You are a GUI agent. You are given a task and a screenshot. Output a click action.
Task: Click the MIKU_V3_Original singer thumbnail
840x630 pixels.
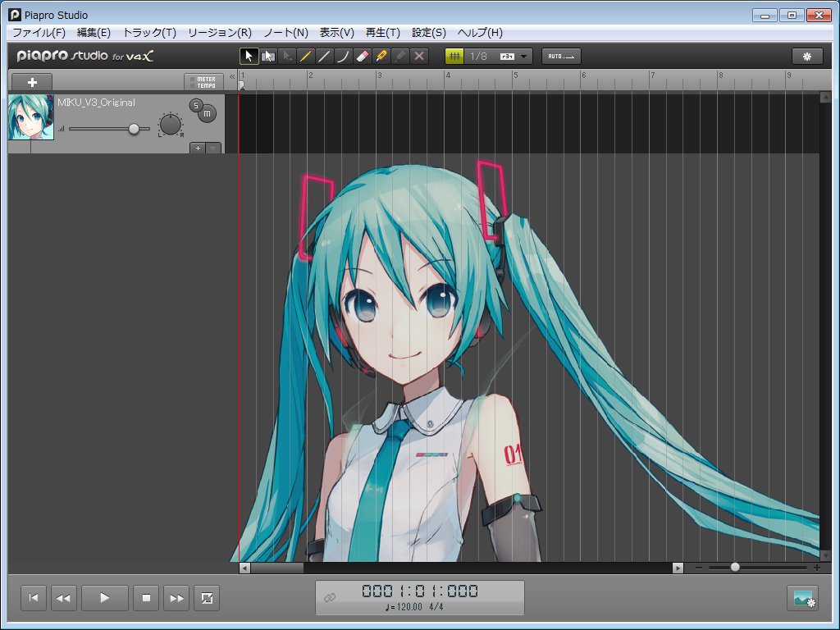click(31, 117)
